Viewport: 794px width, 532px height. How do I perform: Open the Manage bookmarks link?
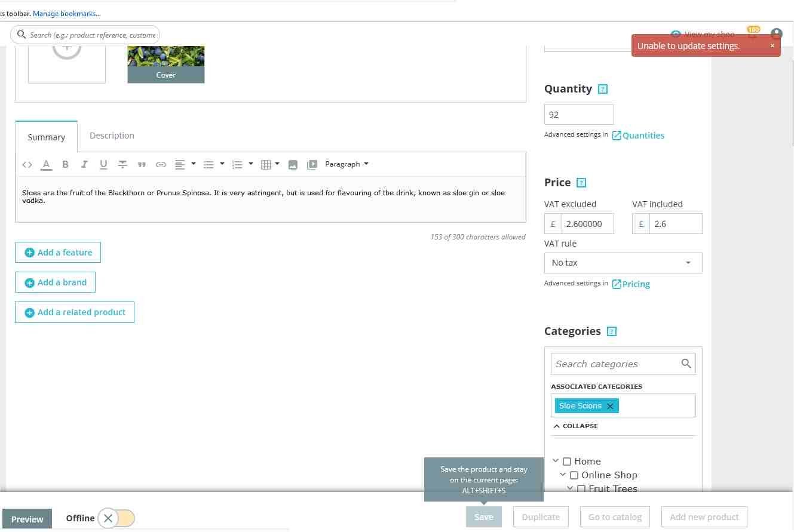[67, 13]
